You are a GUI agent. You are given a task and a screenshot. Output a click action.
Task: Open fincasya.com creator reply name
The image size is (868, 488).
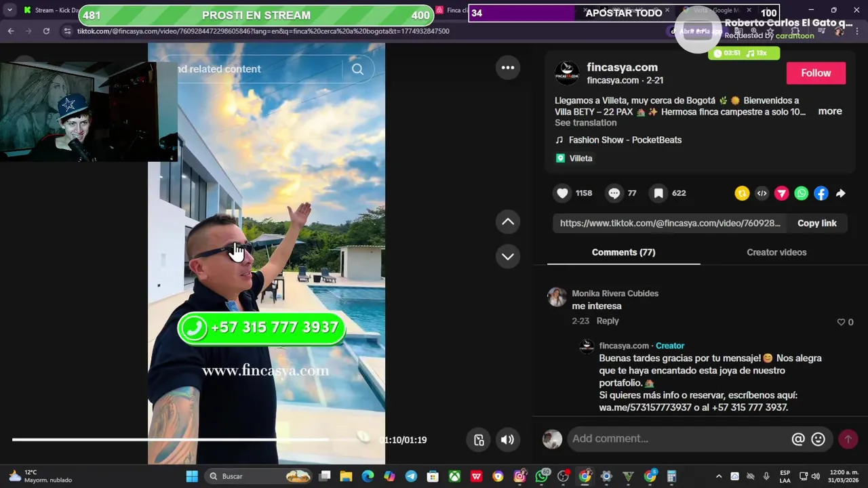(x=624, y=346)
